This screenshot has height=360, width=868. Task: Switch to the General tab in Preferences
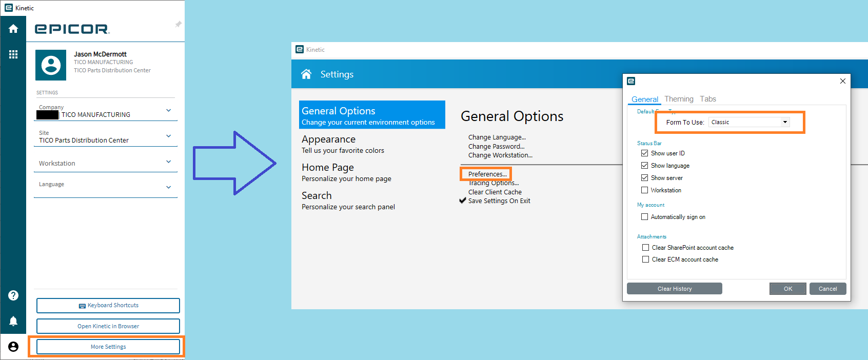click(645, 99)
